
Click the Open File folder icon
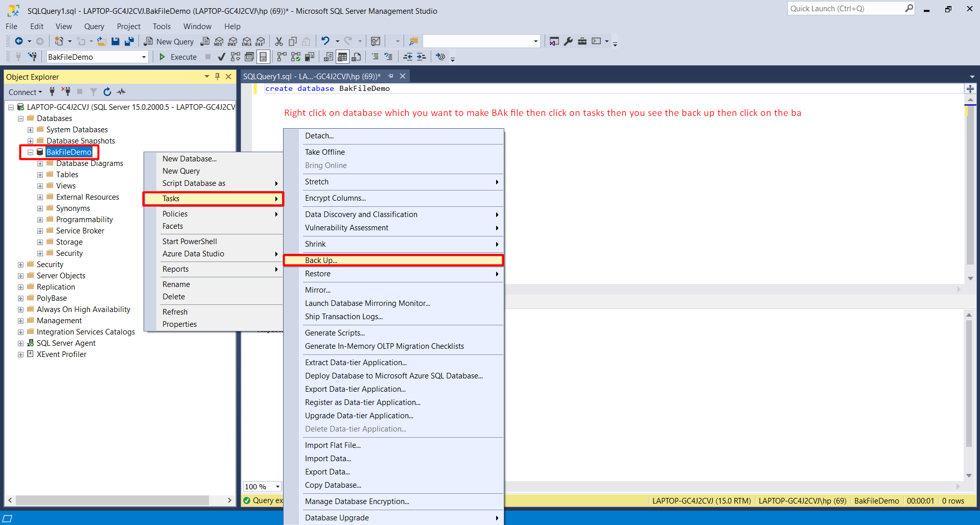point(102,41)
